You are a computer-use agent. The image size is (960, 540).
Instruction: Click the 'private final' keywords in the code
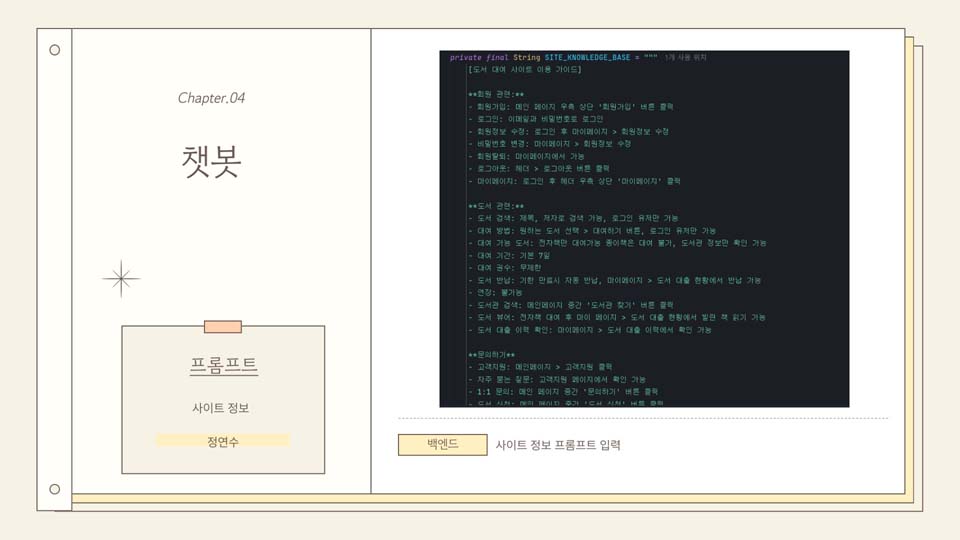(x=479, y=58)
